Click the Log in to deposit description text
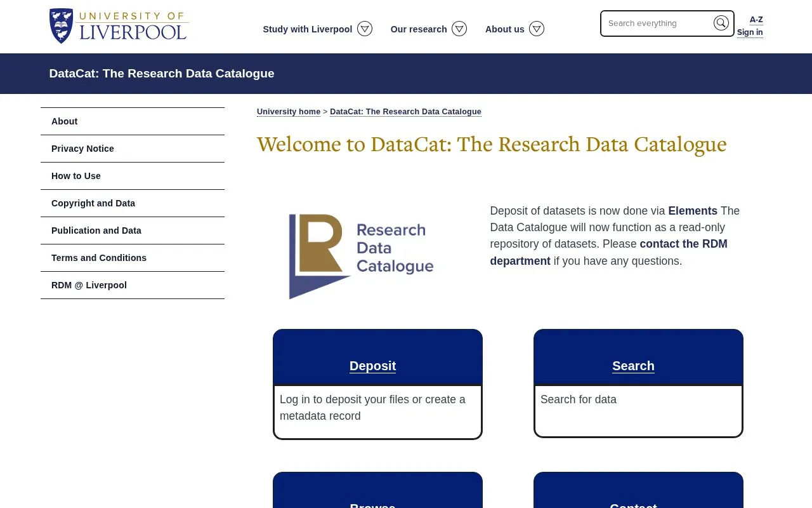Screen dimensions: 812x508 [x=372, y=408]
